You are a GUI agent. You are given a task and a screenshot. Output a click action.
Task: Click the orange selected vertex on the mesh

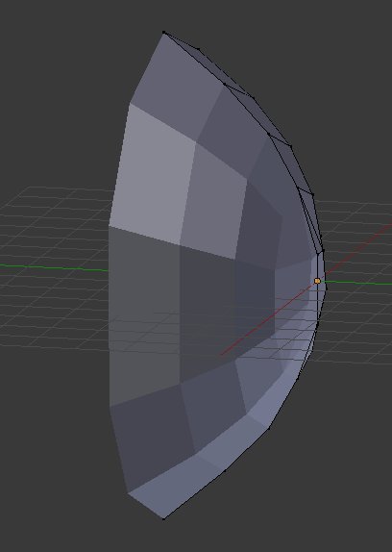point(317,281)
